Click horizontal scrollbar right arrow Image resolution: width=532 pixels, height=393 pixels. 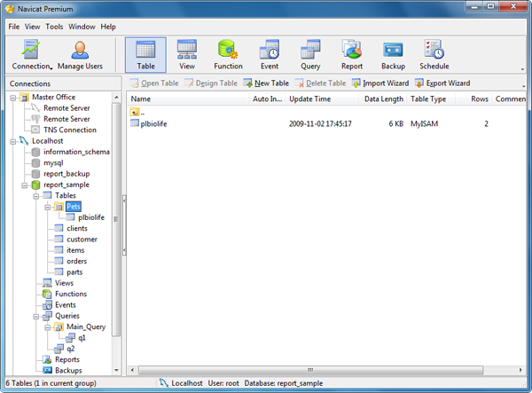click(x=520, y=370)
